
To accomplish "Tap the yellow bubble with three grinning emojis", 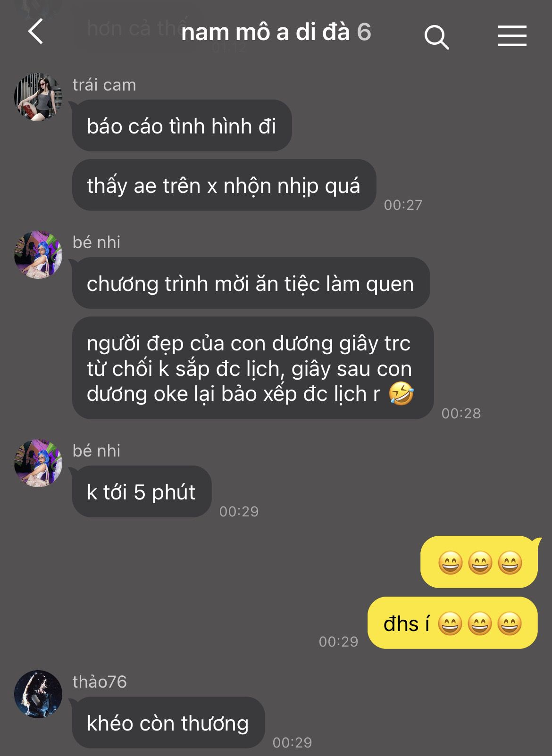I will tap(479, 562).
